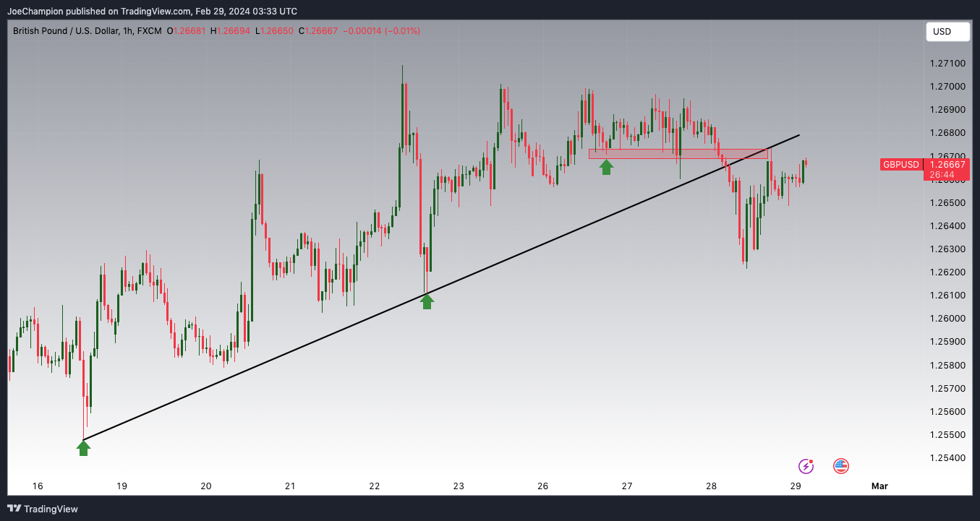980x521 pixels.
Task: Select the green arrow below the 22nd trendline touch
Action: [x=427, y=301]
